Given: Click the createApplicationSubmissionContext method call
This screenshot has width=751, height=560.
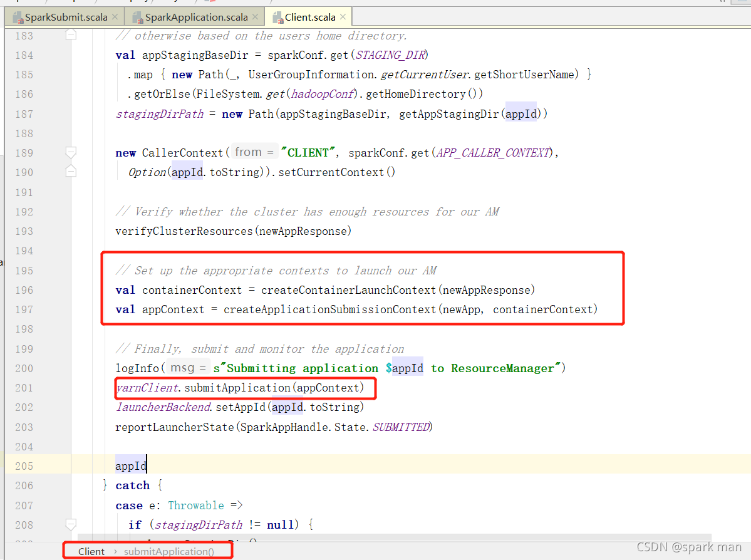Looking at the screenshot, I should pyautogui.click(x=330, y=309).
